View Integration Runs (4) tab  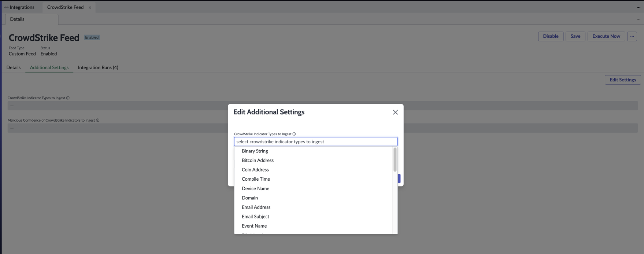[98, 67]
